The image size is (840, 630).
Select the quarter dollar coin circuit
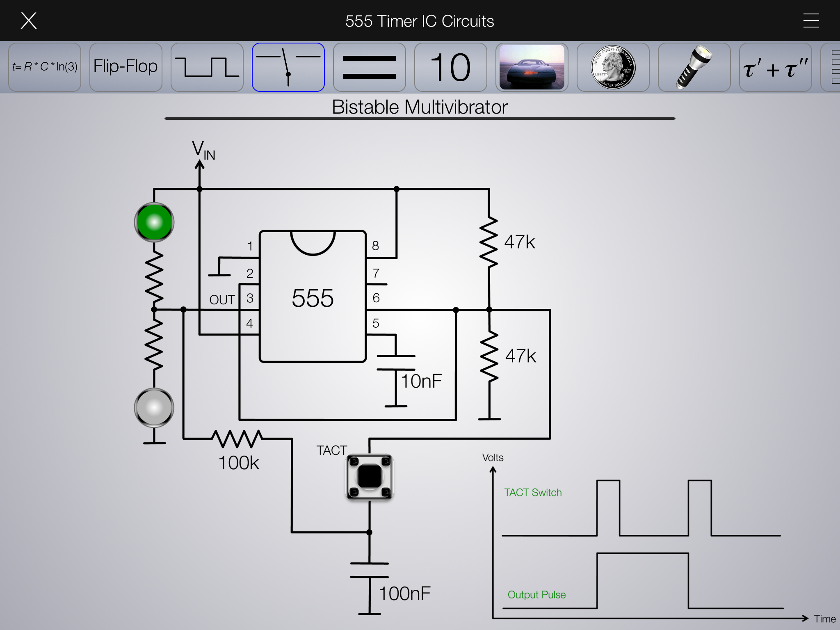[613, 67]
